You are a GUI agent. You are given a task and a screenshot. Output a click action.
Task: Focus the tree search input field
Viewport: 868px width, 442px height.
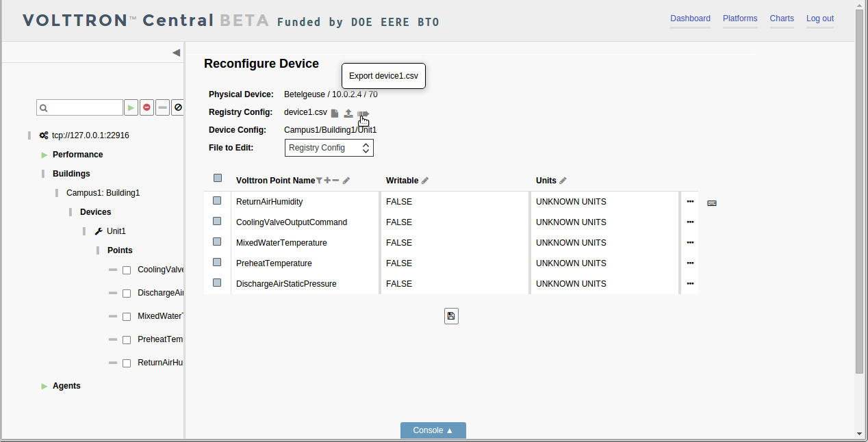tap(80, 107)
